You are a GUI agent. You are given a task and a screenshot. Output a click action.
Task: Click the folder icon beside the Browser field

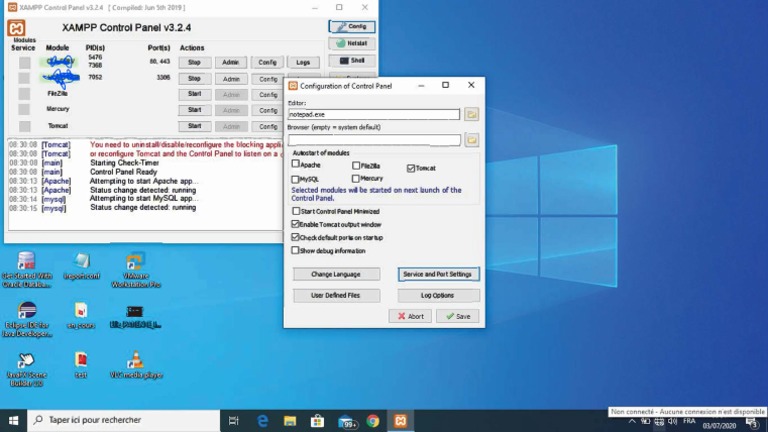point(472,140)
